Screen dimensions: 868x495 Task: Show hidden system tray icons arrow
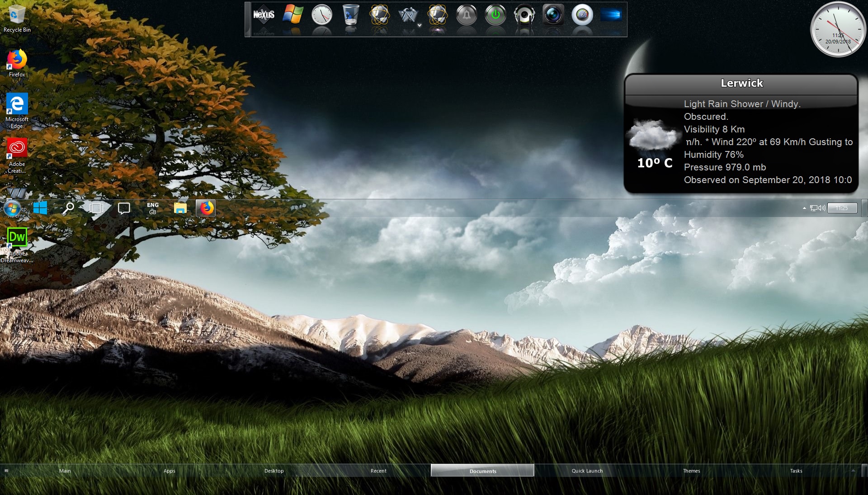(x=804, y=208)
